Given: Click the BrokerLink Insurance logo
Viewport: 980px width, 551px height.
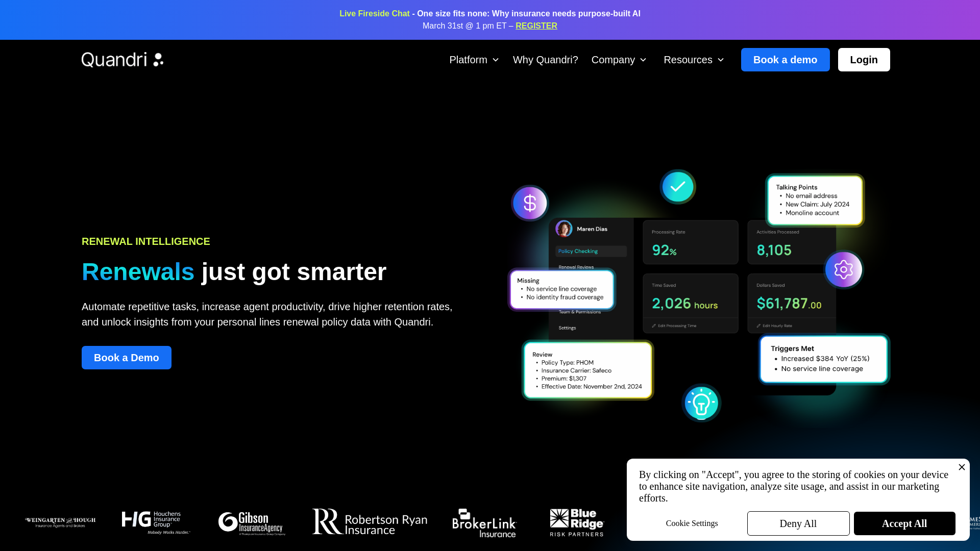Looking at the screenshot, I should click(484, 523).
